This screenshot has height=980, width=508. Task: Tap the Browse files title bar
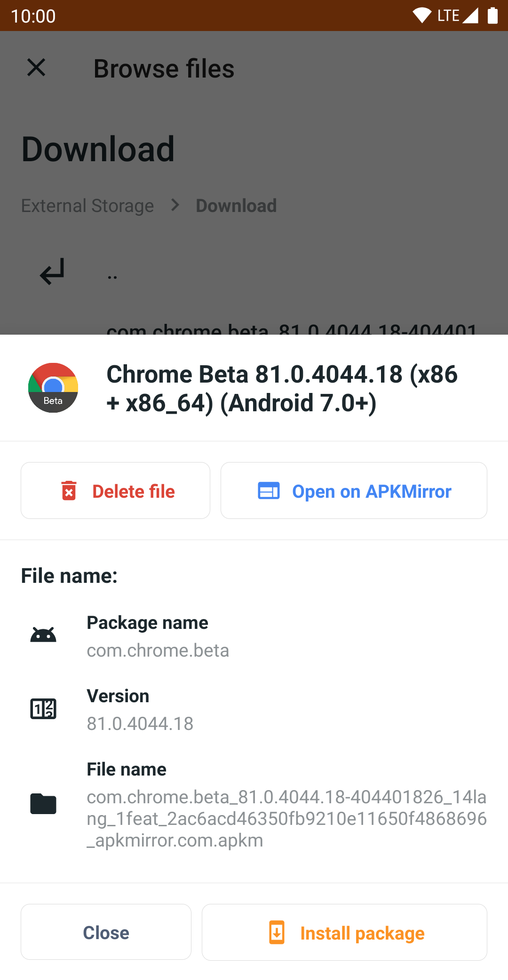[x=164, y=68]
